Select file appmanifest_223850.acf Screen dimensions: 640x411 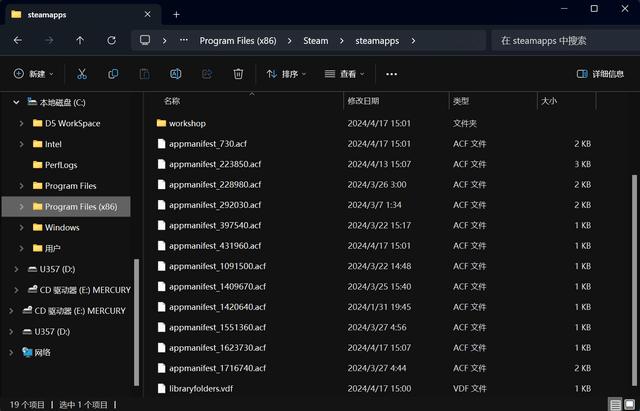click(373, 164)
